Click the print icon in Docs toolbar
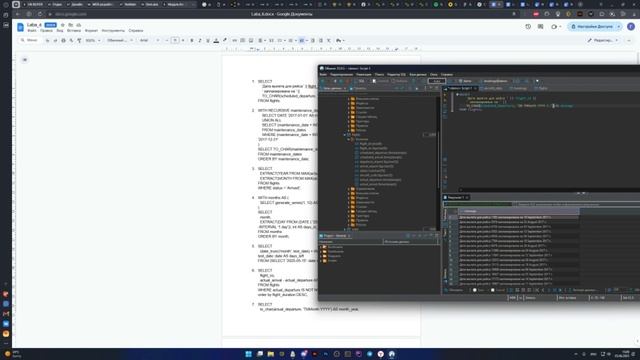640x360 pixels. tap(63, 40)
